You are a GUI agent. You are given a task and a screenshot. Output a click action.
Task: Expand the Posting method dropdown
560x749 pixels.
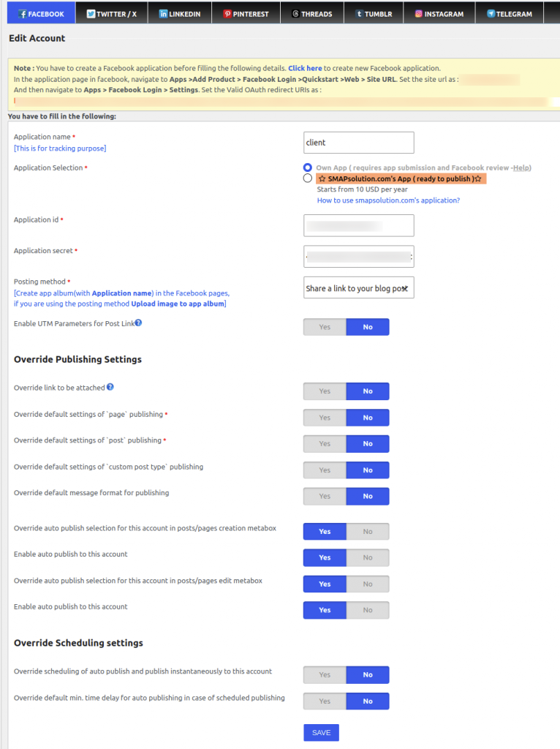coord(358,287)
